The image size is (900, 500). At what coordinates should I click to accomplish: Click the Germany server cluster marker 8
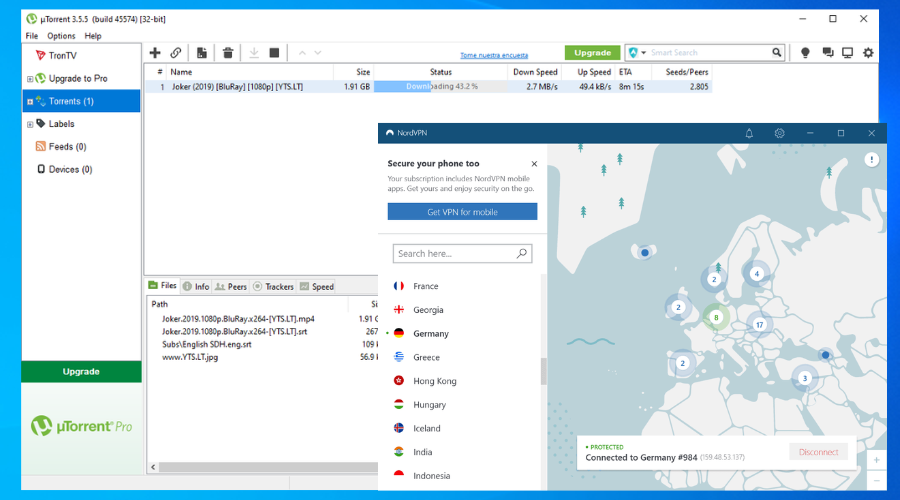[x=716, y=317]
